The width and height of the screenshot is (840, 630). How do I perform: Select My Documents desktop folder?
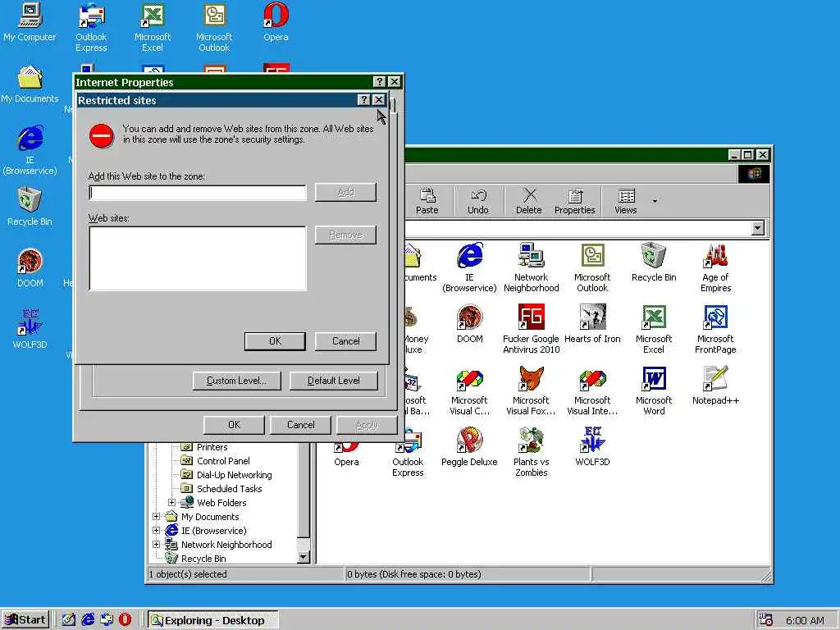tap(30, 84)
